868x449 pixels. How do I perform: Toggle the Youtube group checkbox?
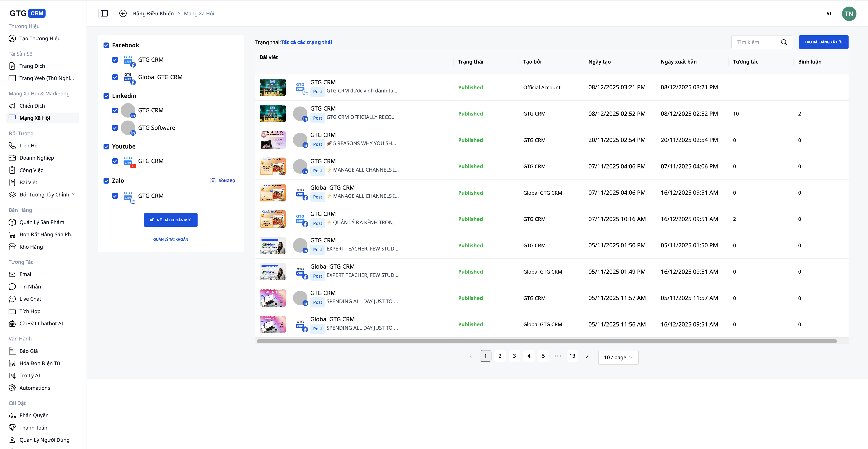point(106,147)
